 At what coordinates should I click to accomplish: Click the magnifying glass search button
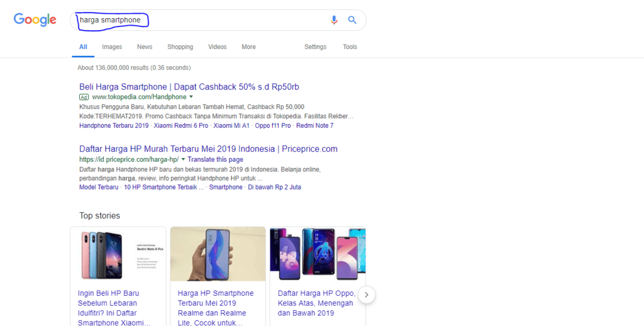coord(352,20)
